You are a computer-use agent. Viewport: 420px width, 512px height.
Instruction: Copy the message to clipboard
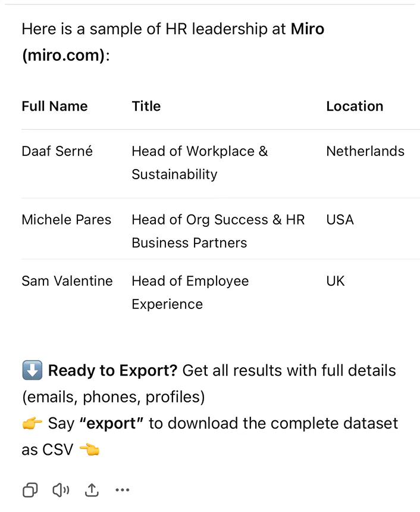(30, 489)
